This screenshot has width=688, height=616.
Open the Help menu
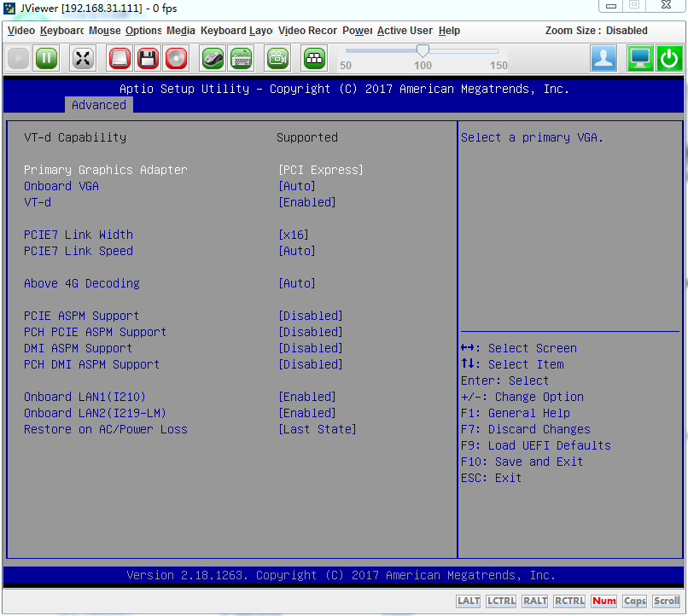click(x=449, y=31)
